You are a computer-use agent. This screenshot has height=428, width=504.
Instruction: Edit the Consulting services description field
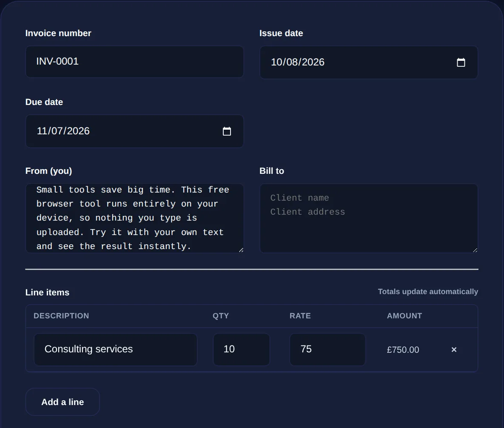tap(115, 349)
